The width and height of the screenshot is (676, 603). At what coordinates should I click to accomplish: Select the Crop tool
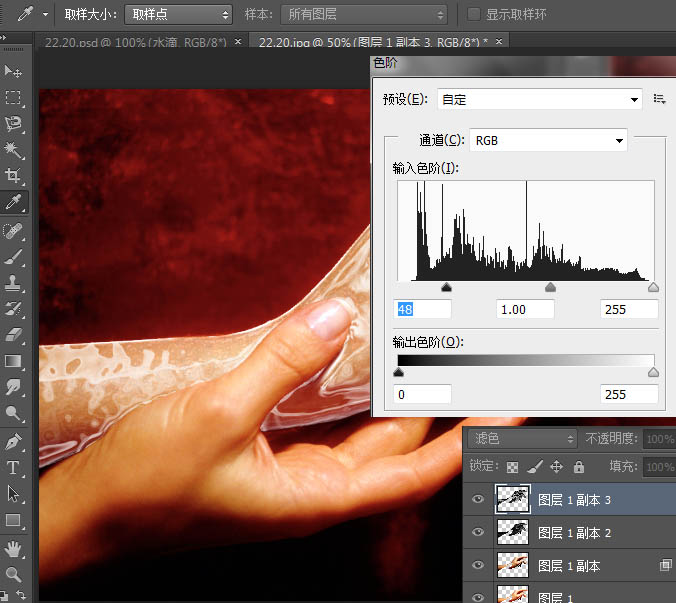click(13, 175)
